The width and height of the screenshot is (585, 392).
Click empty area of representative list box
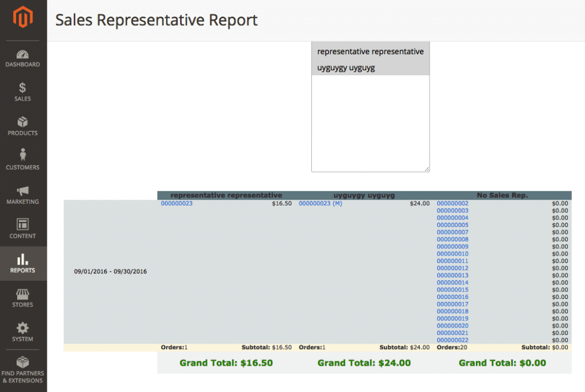370,123
